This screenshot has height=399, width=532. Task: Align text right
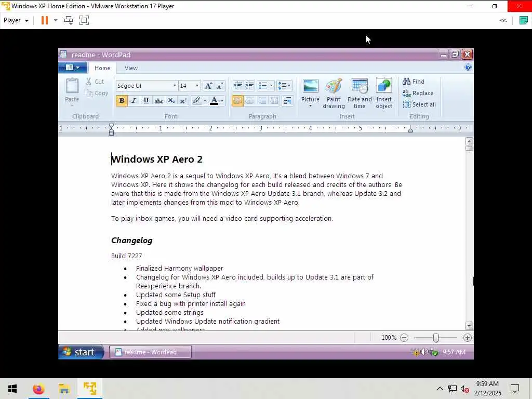[262, 101]
